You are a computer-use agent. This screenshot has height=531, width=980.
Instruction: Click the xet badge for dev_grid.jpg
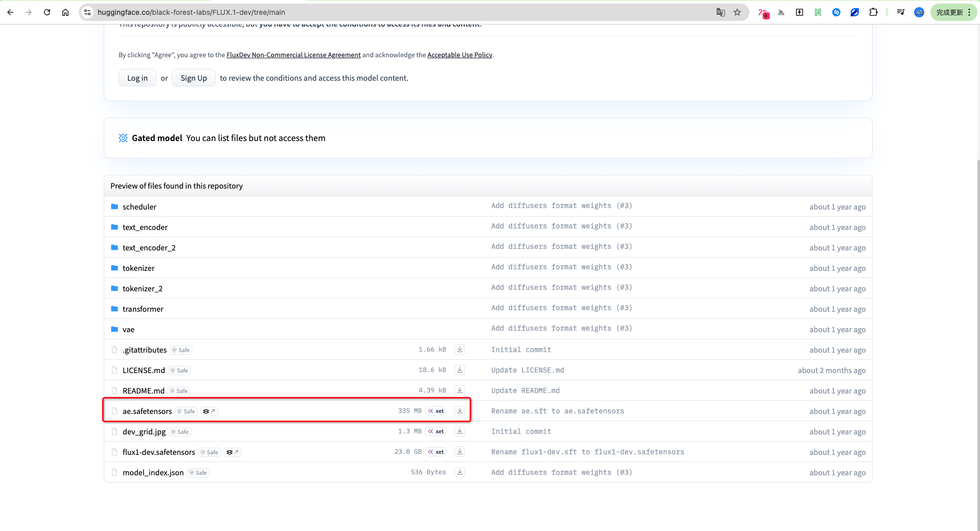(436, 431)
